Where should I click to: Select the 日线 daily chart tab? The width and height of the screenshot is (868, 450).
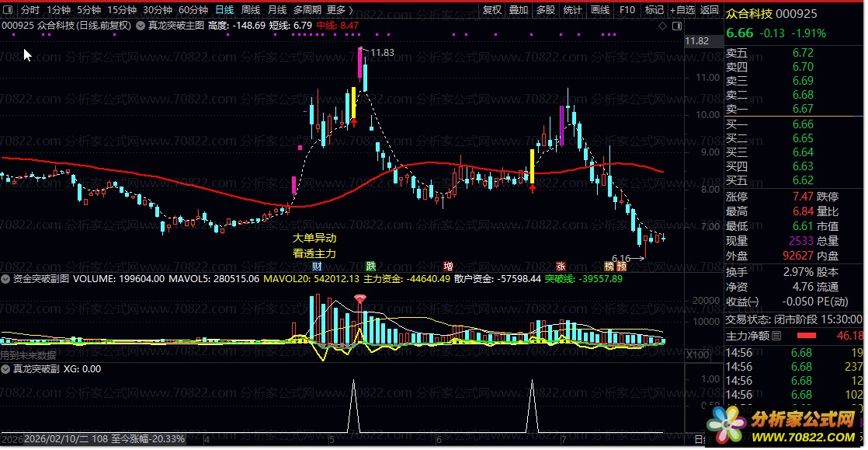[x=224, y=9]
